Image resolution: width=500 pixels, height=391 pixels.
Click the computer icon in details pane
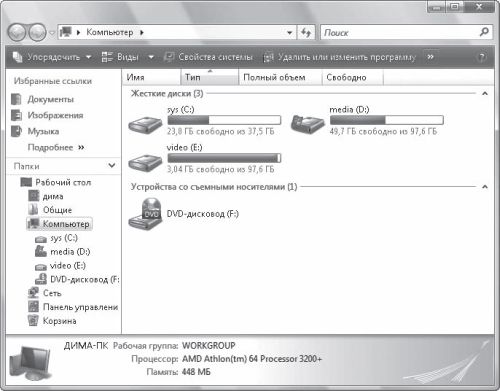point(30,363)
